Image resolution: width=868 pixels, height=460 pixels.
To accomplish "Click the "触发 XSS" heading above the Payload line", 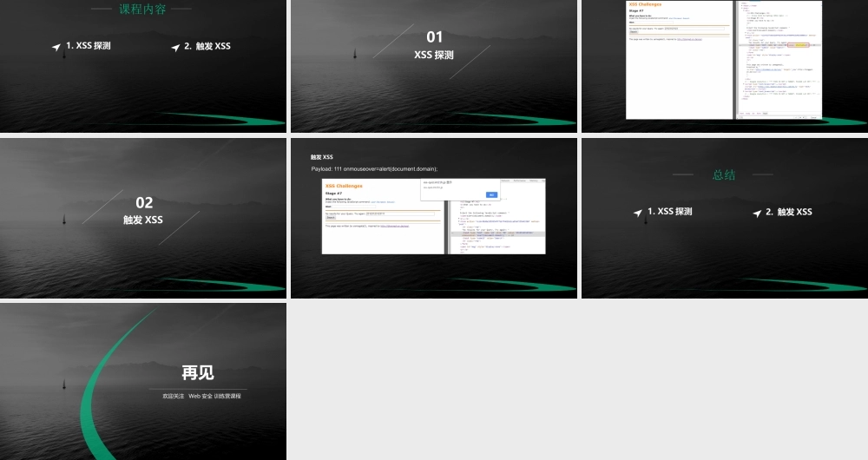I will [322, 157].
